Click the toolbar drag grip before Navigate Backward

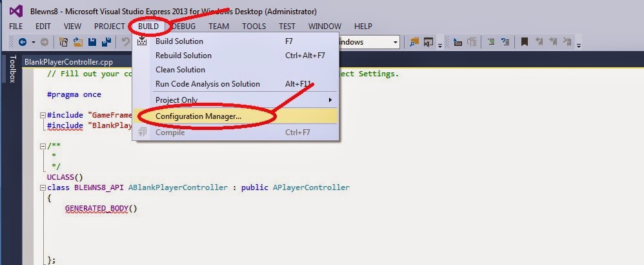coord(12,42)
